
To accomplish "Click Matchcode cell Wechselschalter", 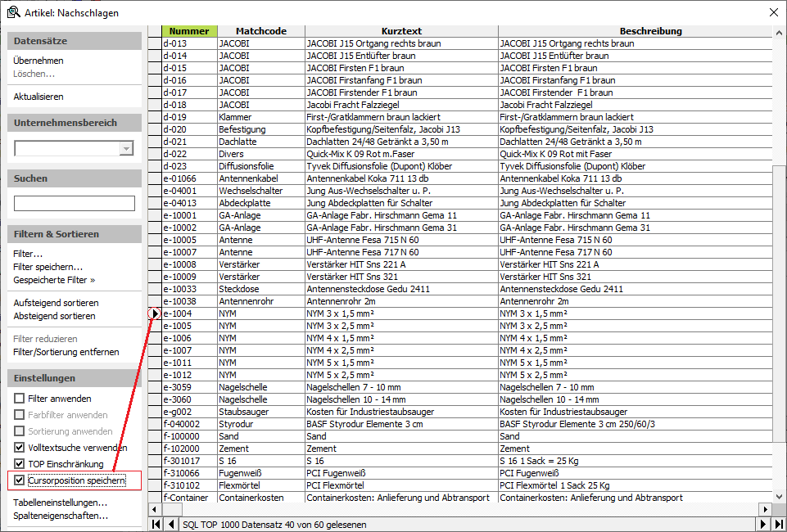I will 261,191.
